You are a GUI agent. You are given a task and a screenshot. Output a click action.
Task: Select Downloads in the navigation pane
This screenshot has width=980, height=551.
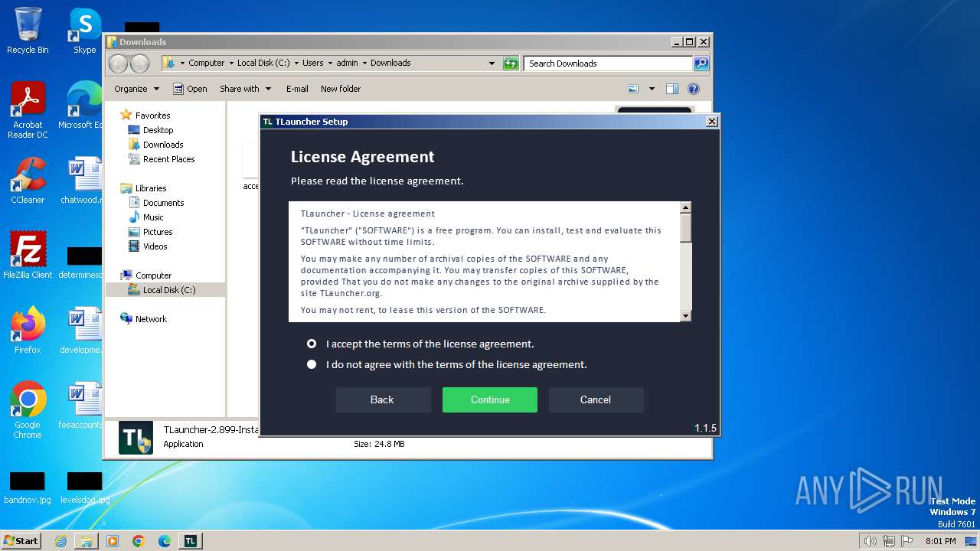tap(163, 145)
